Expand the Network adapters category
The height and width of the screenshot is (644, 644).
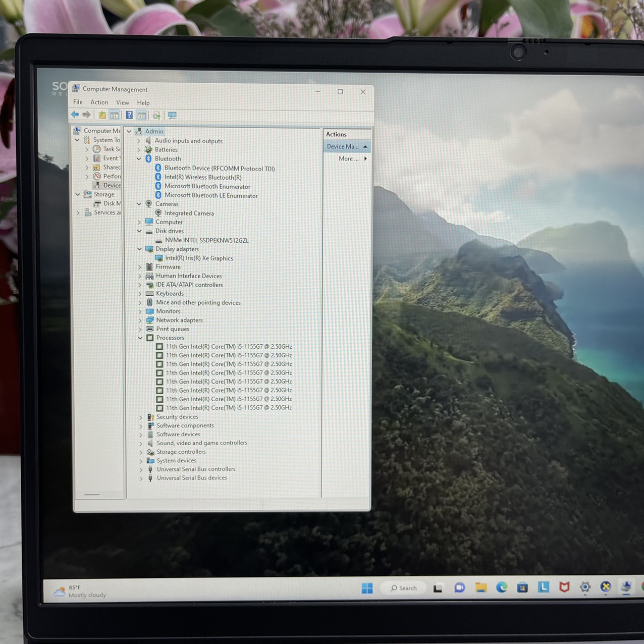pyautogui.click(x=140, y=320)
